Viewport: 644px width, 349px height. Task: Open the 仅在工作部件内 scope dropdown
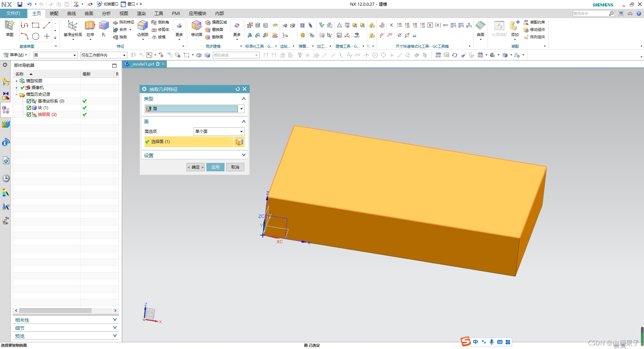pyautogui.click(x=104, y=55)
